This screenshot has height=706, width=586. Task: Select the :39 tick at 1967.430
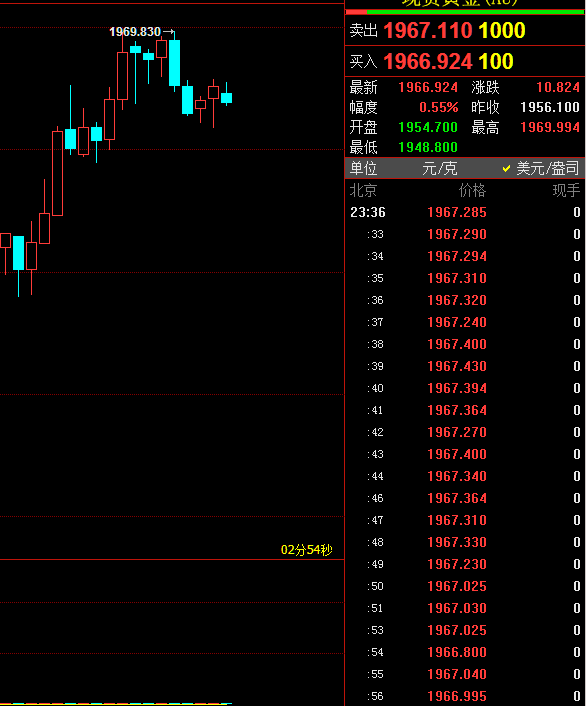465,366
